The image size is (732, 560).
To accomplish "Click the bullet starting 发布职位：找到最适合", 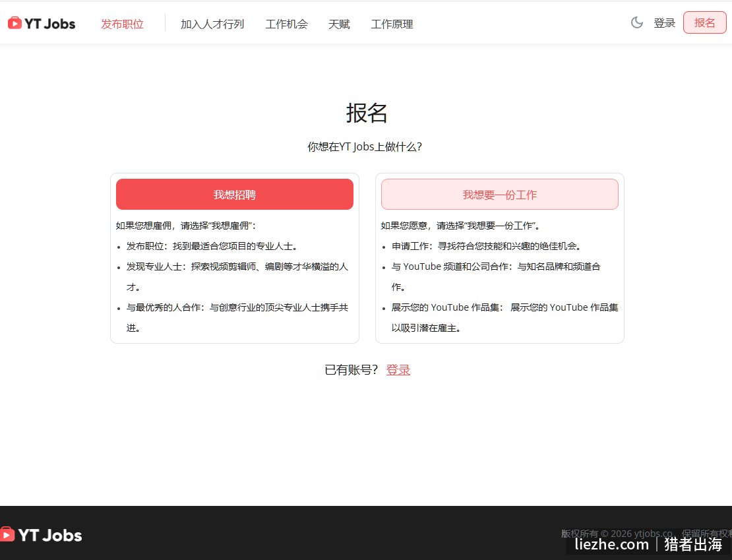I will 212,246.
